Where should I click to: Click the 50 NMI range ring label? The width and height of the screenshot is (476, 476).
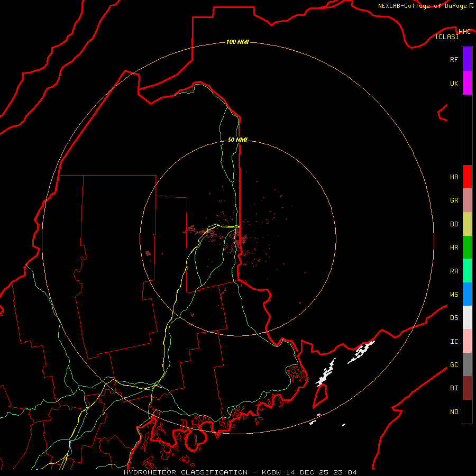tap(237, 140)
